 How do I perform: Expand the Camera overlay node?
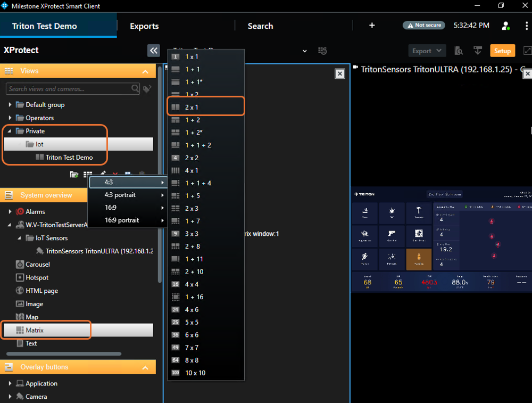10,396
